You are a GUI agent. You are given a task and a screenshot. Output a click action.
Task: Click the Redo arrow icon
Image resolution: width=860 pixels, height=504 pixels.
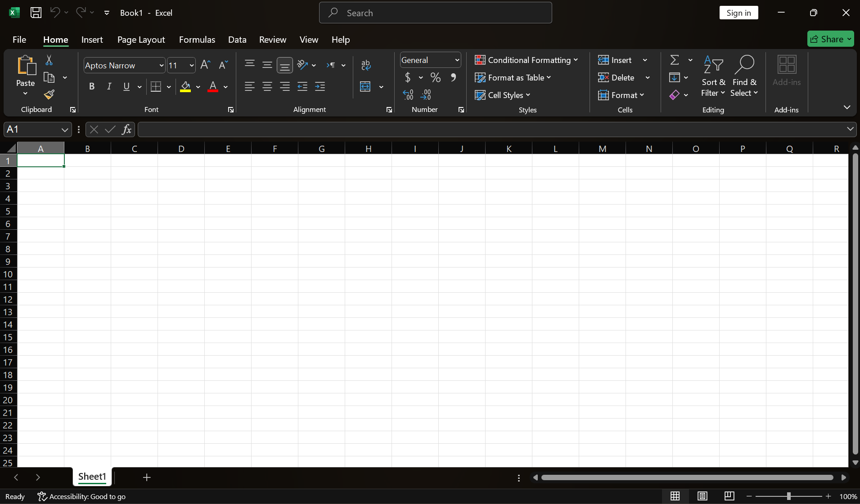click(81, 12)
